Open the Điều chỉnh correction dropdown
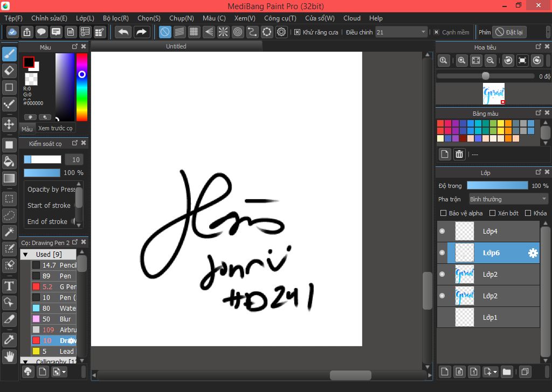Viewport: 552px width, 392px height. point(401,32)
